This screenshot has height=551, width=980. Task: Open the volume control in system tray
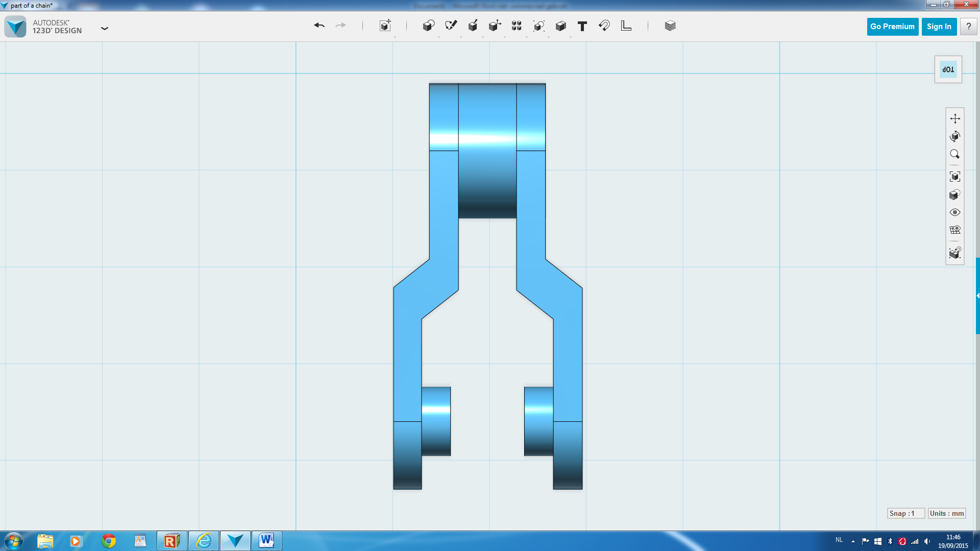pos(927,541)
